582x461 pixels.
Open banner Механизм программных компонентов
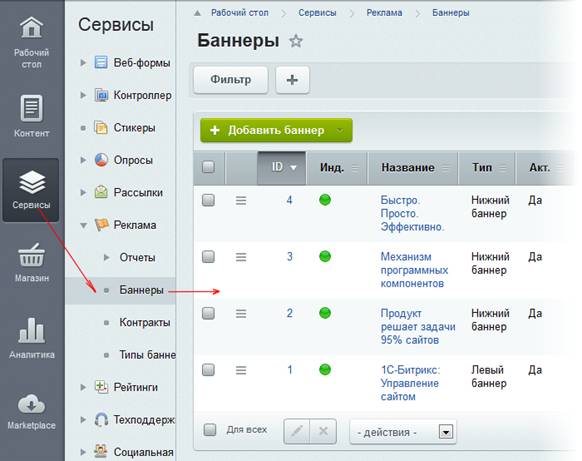pos(414,270)
